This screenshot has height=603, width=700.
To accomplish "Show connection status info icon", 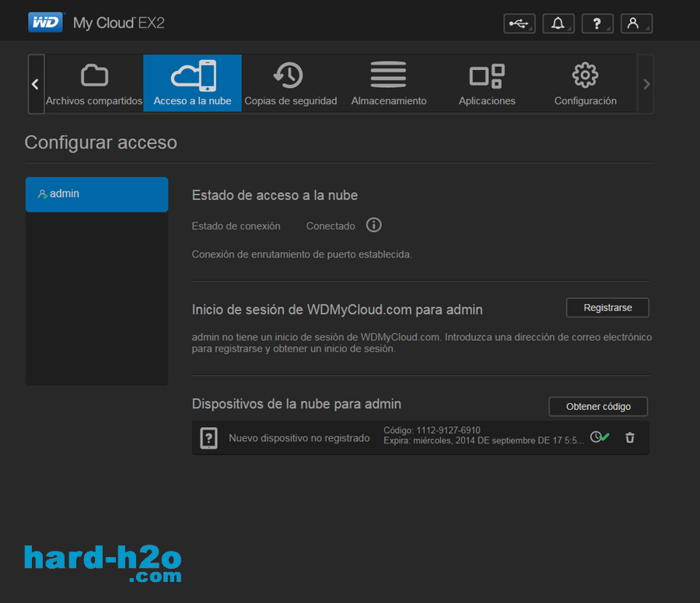I will point(373,225).
